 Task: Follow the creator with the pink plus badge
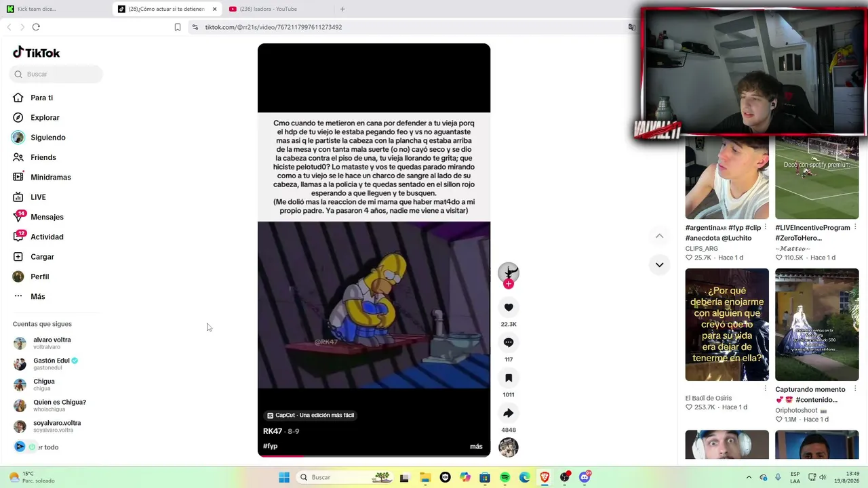(x=509, y=284)
